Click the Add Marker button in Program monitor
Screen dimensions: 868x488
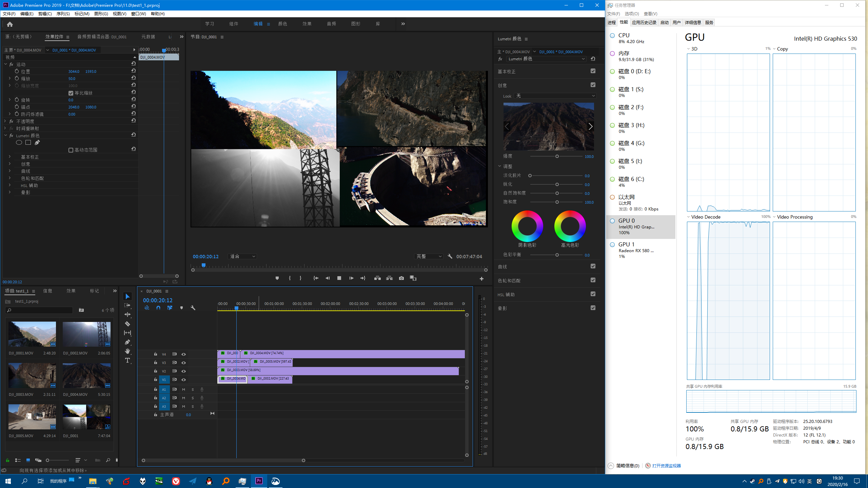(x=277, y=278)
